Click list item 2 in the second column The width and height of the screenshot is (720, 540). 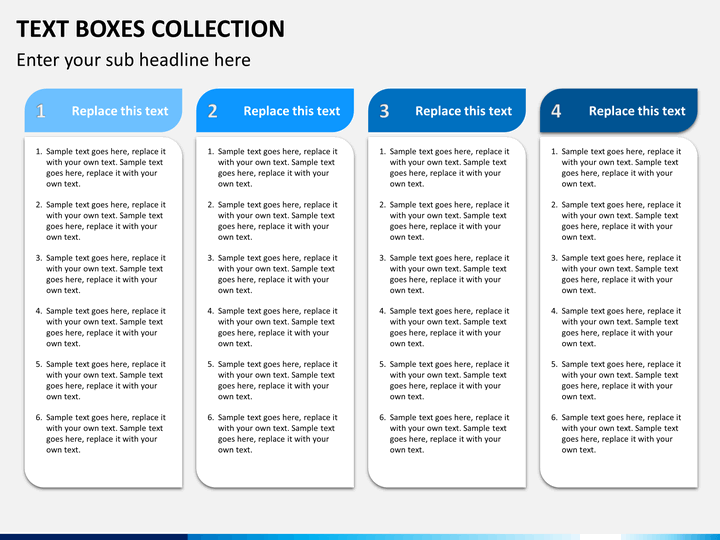[x=272, y=221]
